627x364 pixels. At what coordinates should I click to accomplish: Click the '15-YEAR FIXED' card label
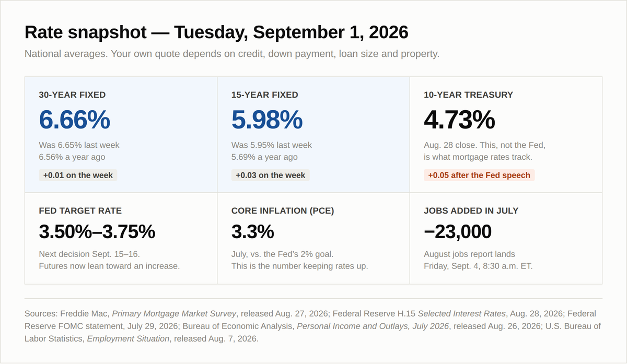(x=265, y=95)
